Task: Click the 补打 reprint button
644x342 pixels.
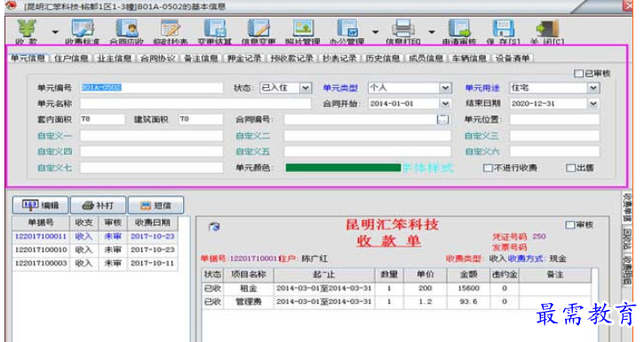Action: click(99, 205)
